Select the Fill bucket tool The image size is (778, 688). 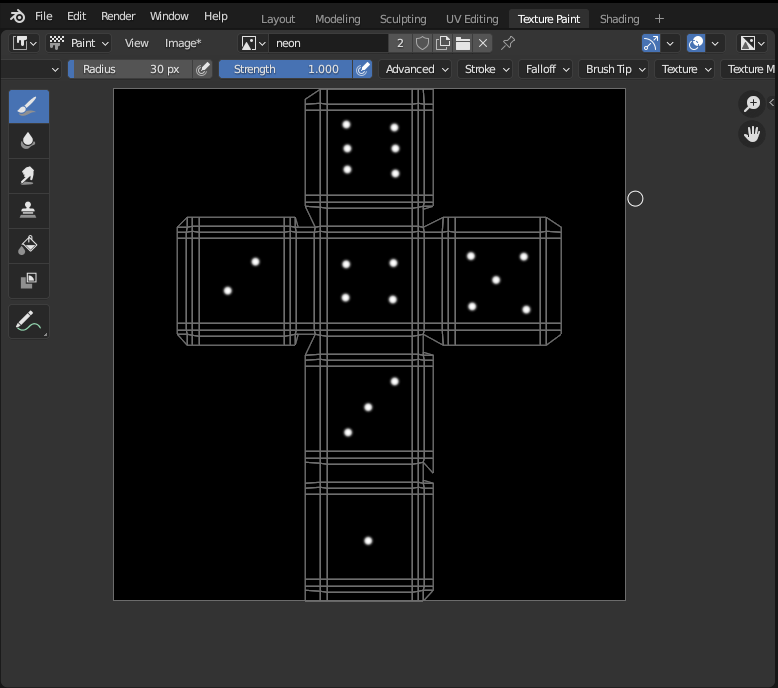pyautogui.click(x=29, y=246)
